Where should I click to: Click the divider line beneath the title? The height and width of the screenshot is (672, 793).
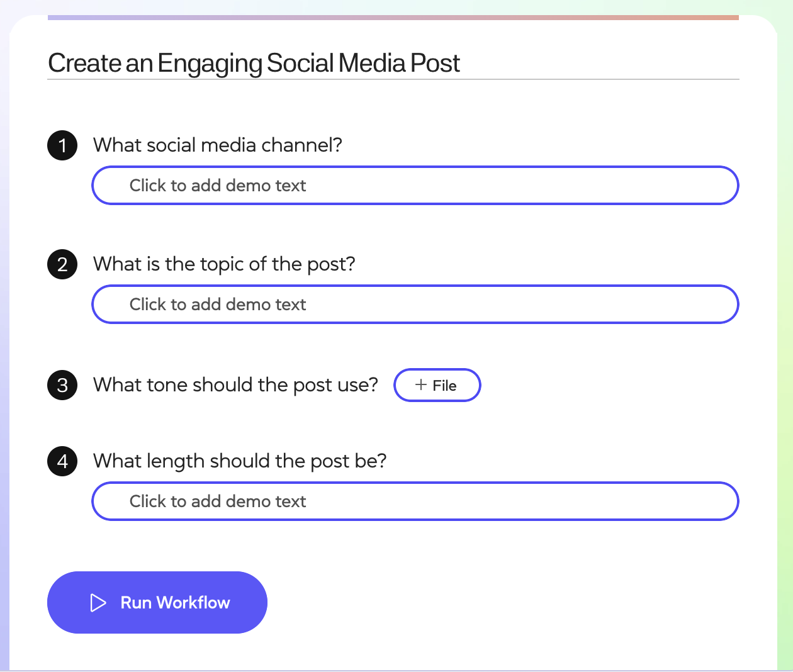click(393, 79)
